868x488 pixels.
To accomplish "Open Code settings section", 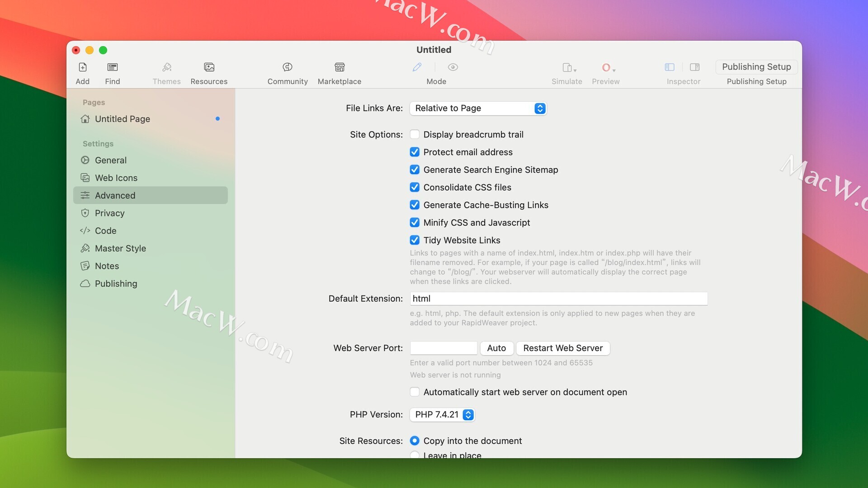I will [151, 230].
